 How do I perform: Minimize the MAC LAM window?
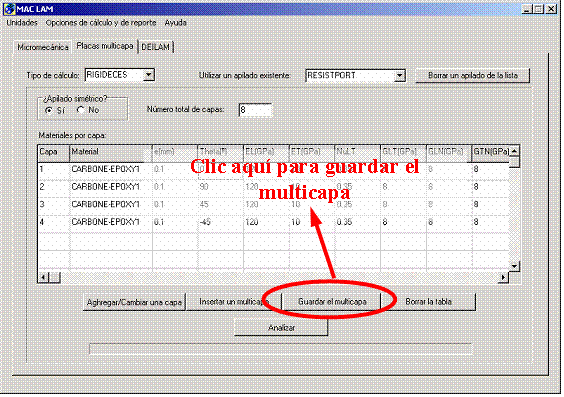click(x=527, y=9)
